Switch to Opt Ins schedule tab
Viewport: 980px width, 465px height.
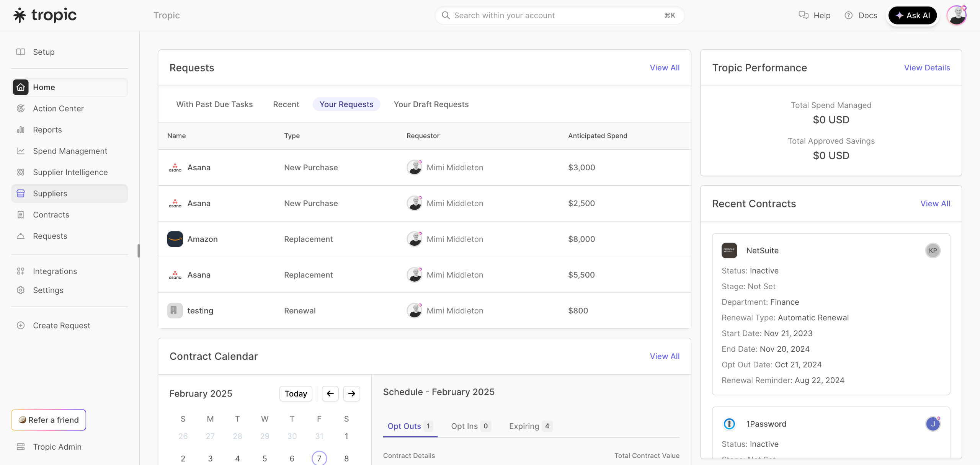coord(470,426)
